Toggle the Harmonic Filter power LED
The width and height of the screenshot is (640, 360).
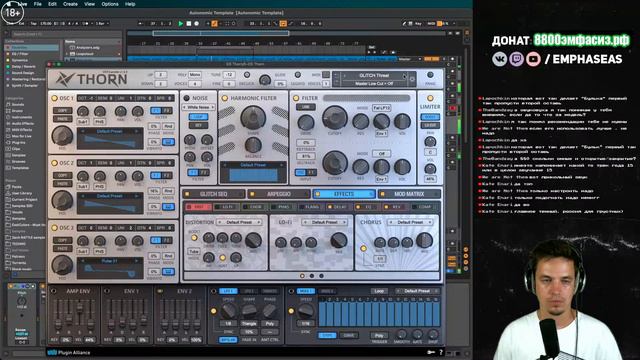coord(224,98)
